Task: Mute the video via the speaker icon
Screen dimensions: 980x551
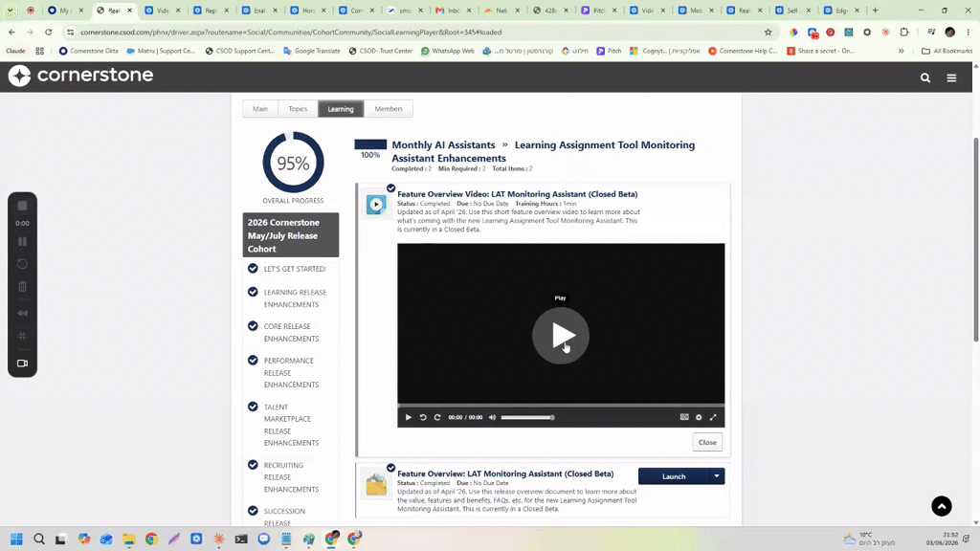Action: (493, 417)
